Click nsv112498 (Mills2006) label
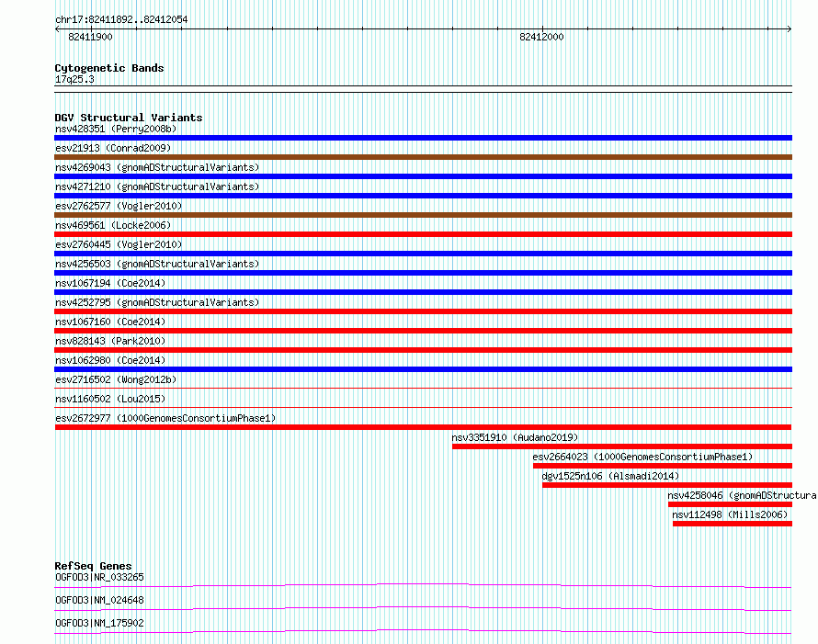The image size is (818, 644). point(730,514)
